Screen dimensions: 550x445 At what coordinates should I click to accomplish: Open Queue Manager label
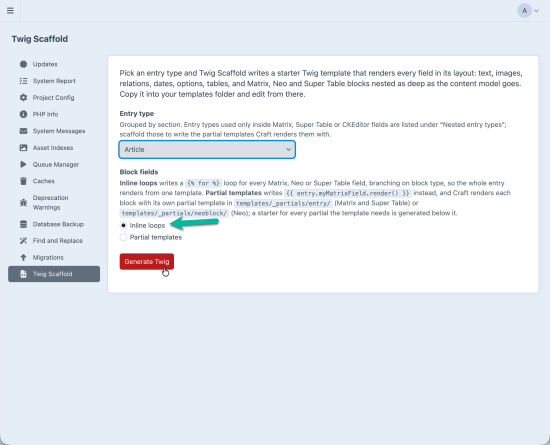(56, 164)
